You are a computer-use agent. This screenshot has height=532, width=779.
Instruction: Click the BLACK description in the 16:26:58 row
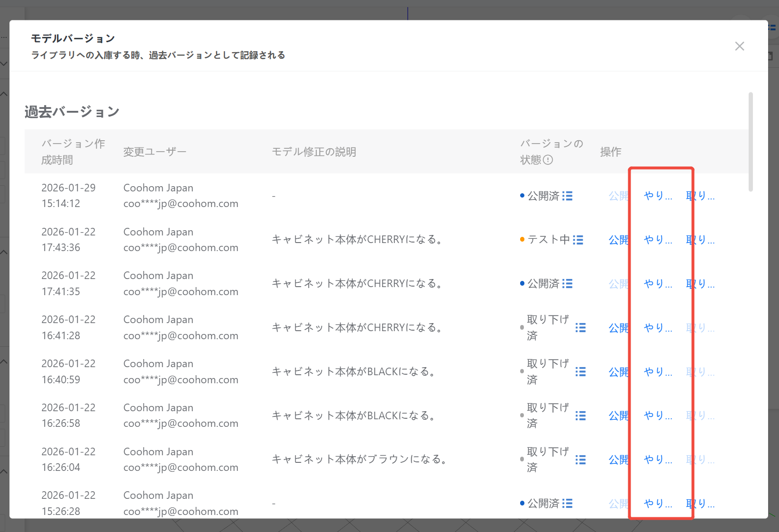354,416
